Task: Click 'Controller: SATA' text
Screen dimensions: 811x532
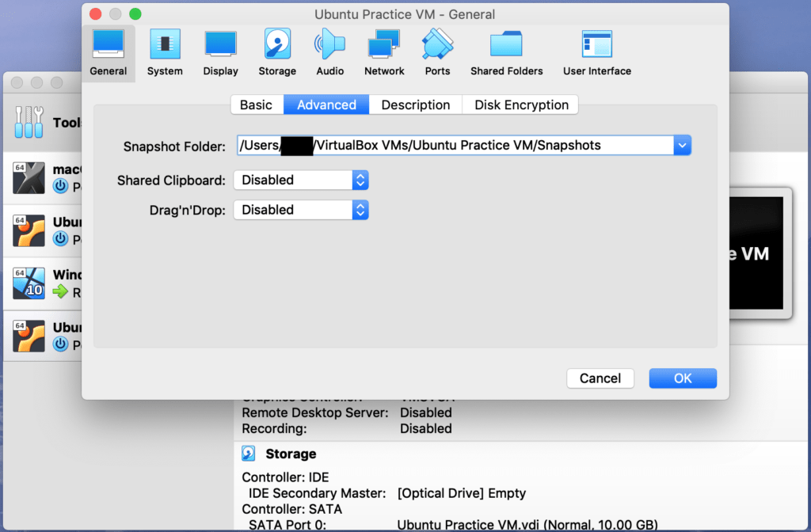Action: (x=291, y=509)
